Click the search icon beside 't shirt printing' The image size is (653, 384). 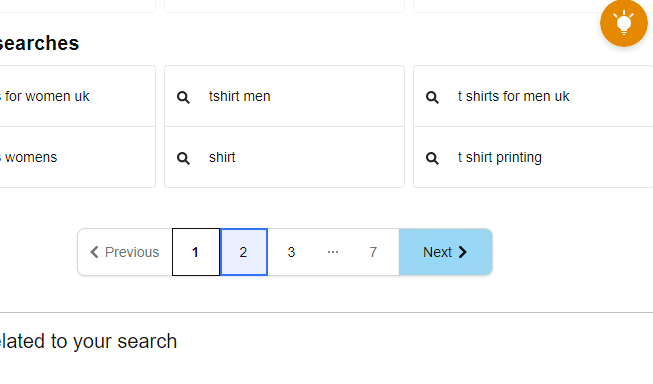click(432, 158)
